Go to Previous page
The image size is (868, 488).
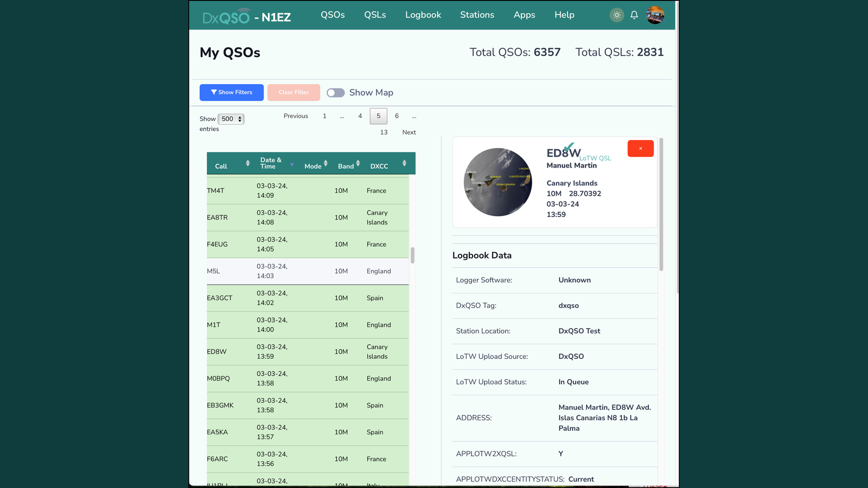[296, 116]
